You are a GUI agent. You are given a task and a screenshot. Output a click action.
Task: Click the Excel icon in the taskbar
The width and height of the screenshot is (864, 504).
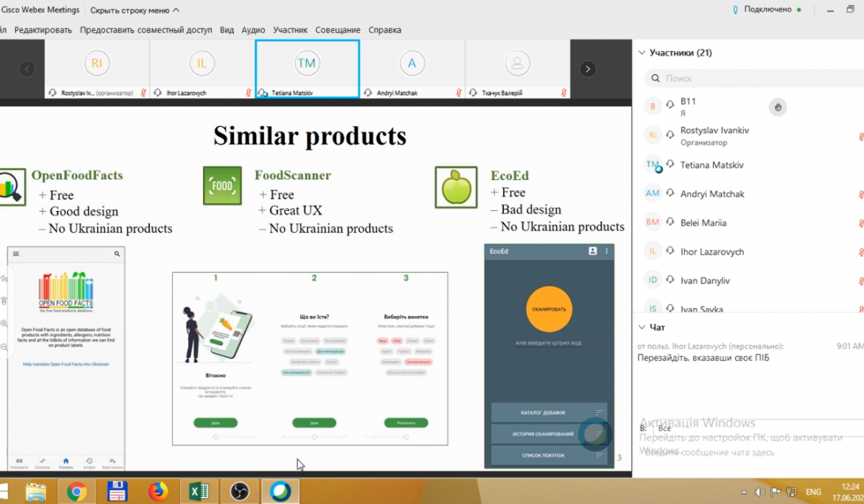198,491
